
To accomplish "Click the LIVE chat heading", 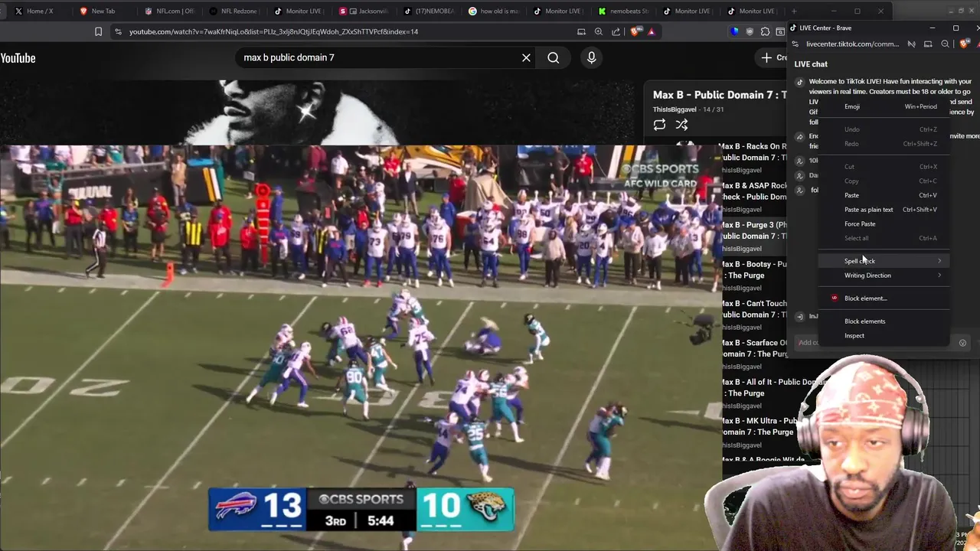I will [x=811, y=64].
